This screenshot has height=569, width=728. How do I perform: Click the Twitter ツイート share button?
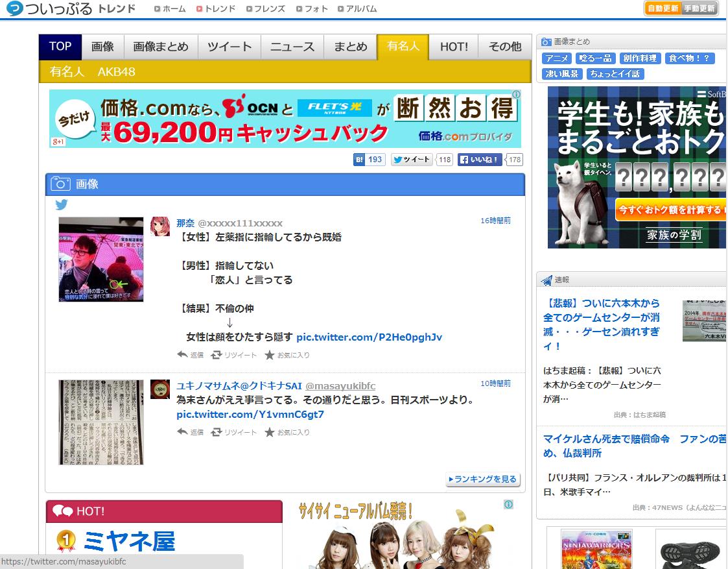tap(412, 160)
